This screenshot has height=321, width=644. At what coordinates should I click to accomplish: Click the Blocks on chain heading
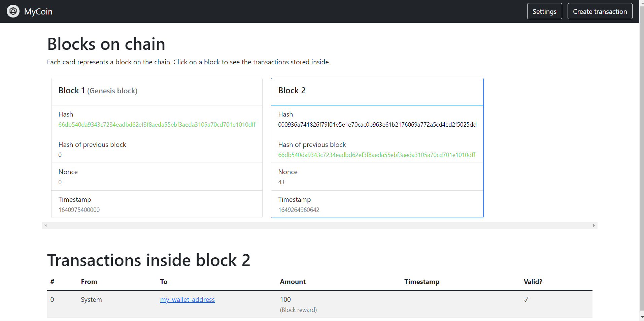pyautogui.click(x=106, y=44)
